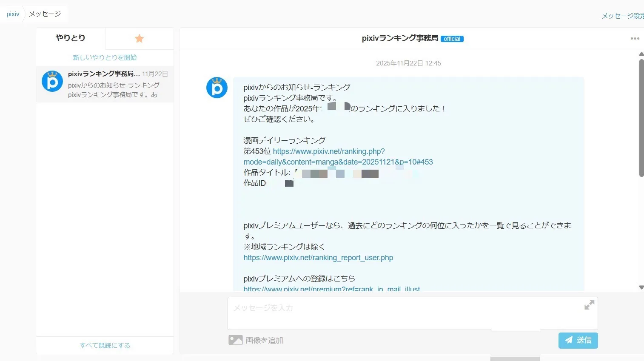This screenshot has height=361, width=644.
Task: Click the ※地域ランキングは除く note
Action: pos(284,247)
